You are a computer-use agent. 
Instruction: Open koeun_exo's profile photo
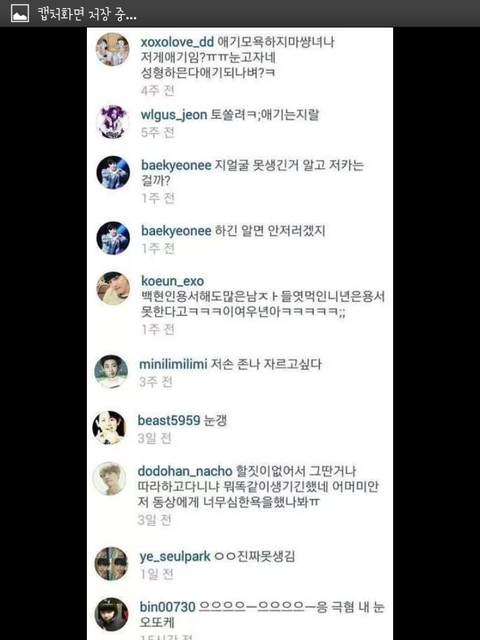click(113, 288)
